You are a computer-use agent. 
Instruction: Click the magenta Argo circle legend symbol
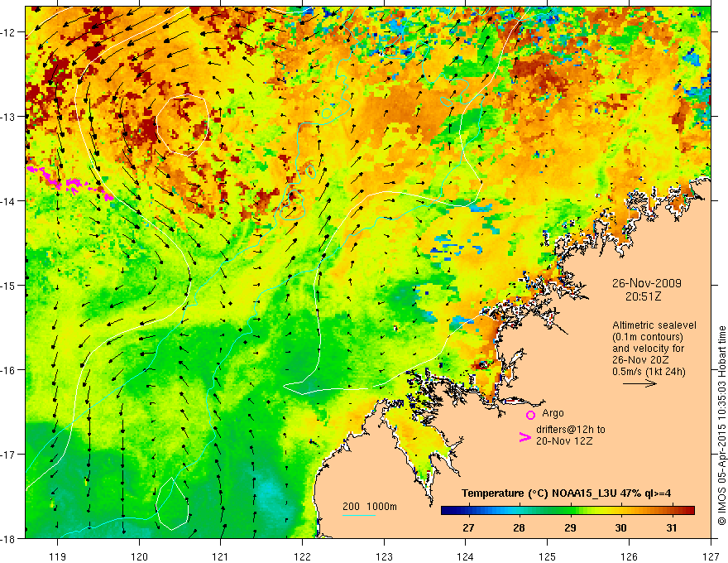coord(530,415)
